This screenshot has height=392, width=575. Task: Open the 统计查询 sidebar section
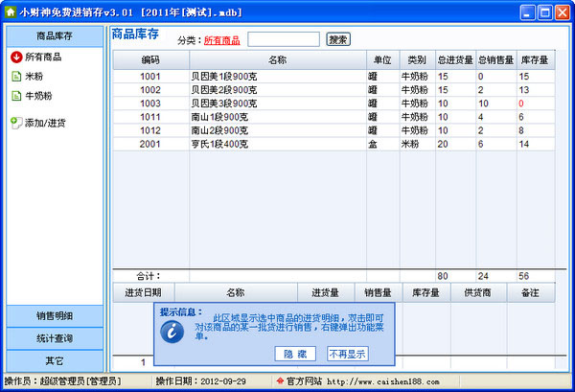click(x=55, y=338)
